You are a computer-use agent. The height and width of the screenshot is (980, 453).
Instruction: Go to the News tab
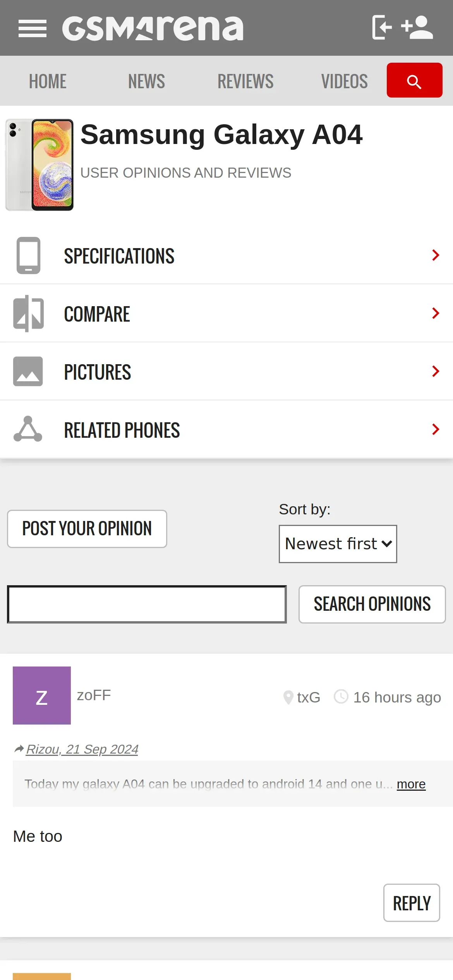[x=146, y=81]
